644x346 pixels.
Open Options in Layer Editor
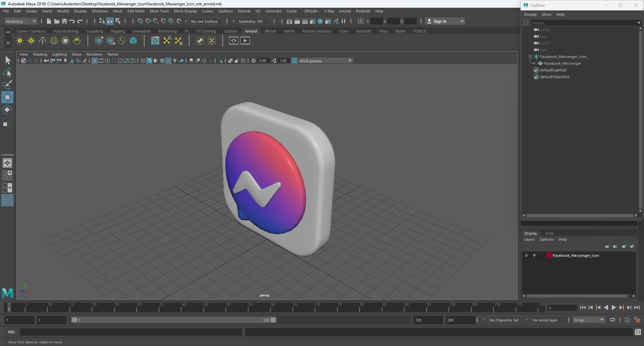point(546,239)
